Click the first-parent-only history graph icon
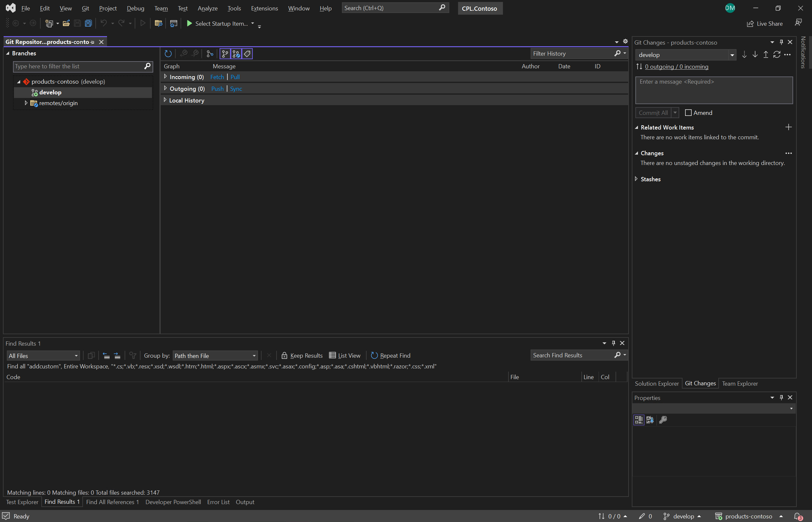The image size is (812, 522). 210,54
